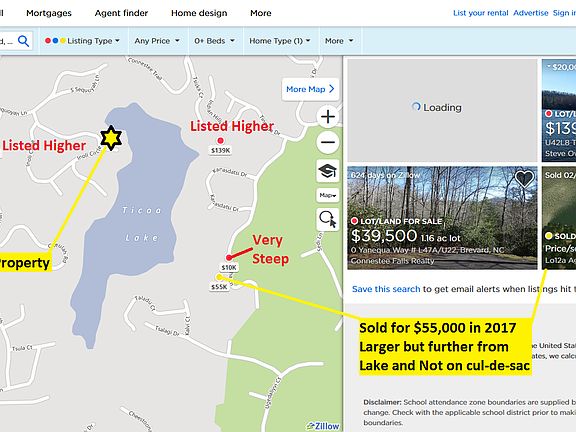Click the More Map button
The width and height of the screenshot is (576, 432).
point(310,89)
